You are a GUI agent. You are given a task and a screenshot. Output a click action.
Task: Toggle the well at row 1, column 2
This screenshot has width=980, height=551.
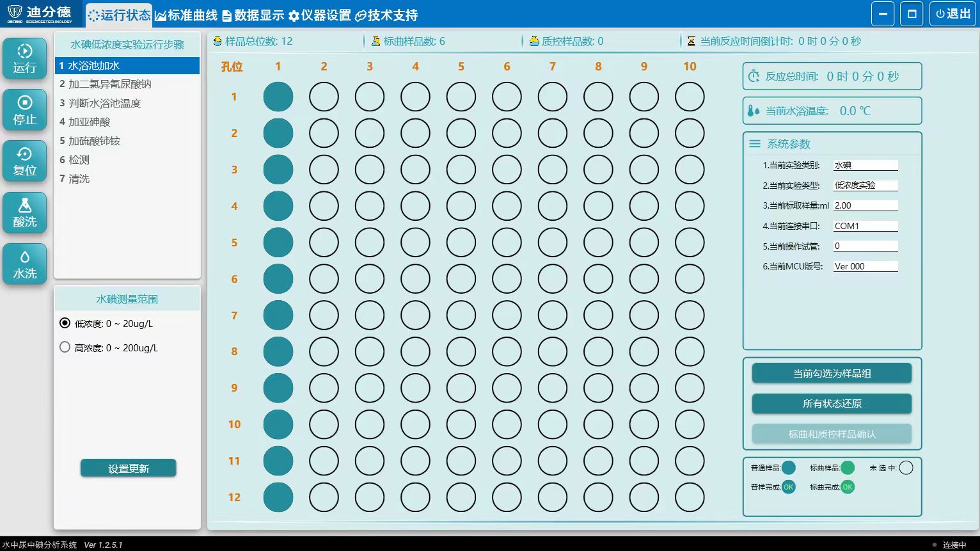324,97
